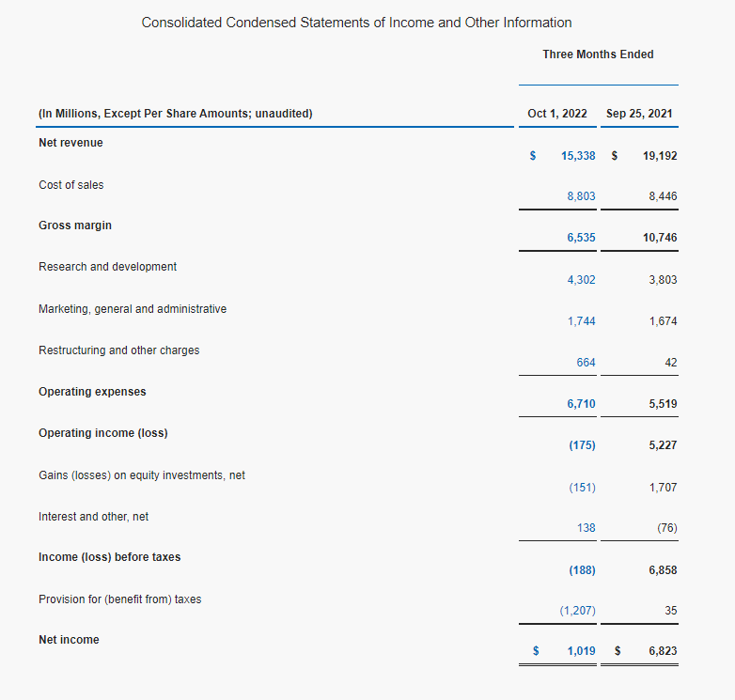Click Gains (losses) on equity investments label
This screenshot has width=735, height=700.
click(x=142, y=475)
